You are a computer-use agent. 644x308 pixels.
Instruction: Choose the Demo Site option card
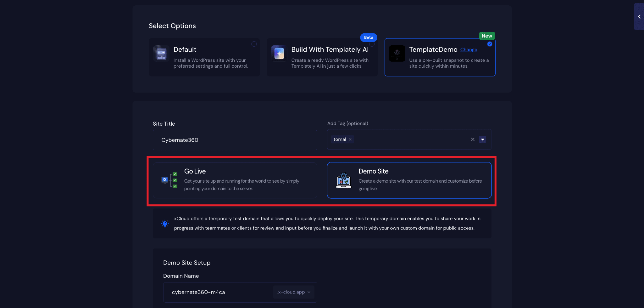(409, 180)
